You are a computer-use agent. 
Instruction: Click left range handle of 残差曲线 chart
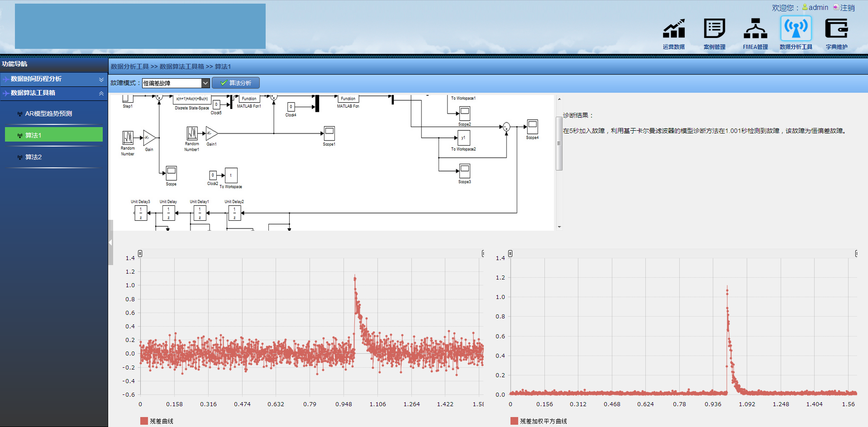click(140, 254)
